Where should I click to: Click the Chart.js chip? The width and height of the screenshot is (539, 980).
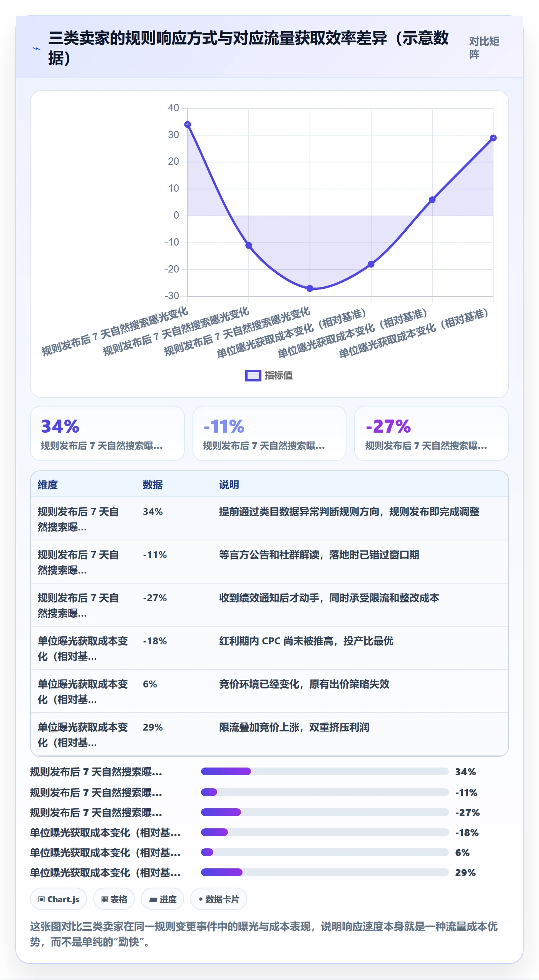[59, 899]
